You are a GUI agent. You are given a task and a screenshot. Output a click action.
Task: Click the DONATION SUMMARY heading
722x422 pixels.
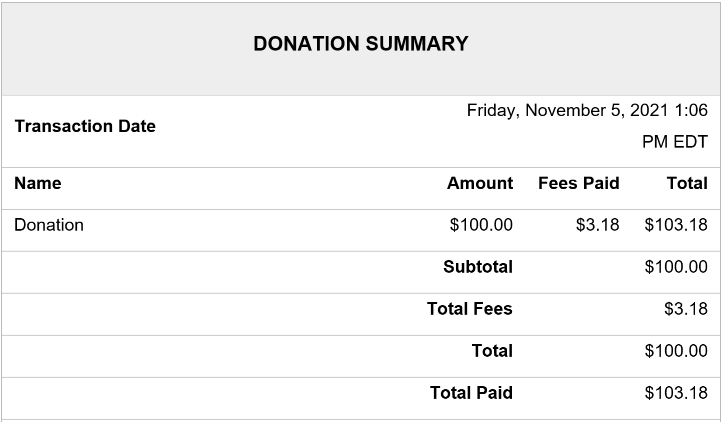(360, 44)
